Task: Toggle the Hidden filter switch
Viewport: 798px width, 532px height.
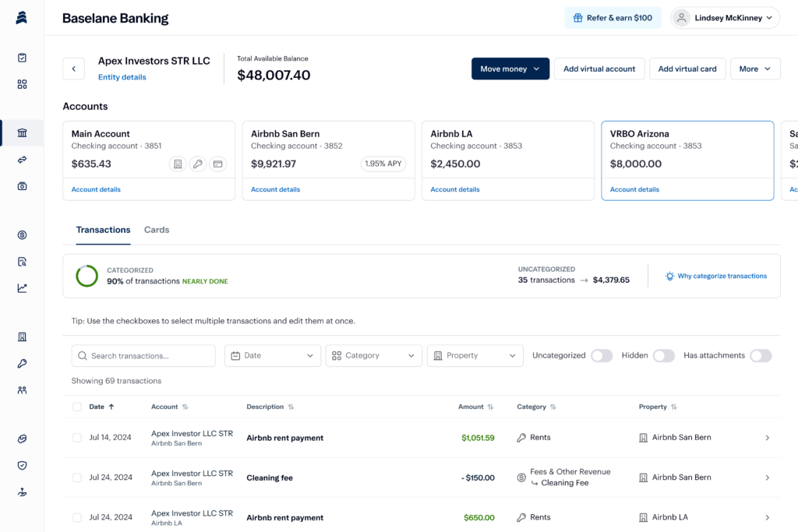Action: [x=664, y=355]
